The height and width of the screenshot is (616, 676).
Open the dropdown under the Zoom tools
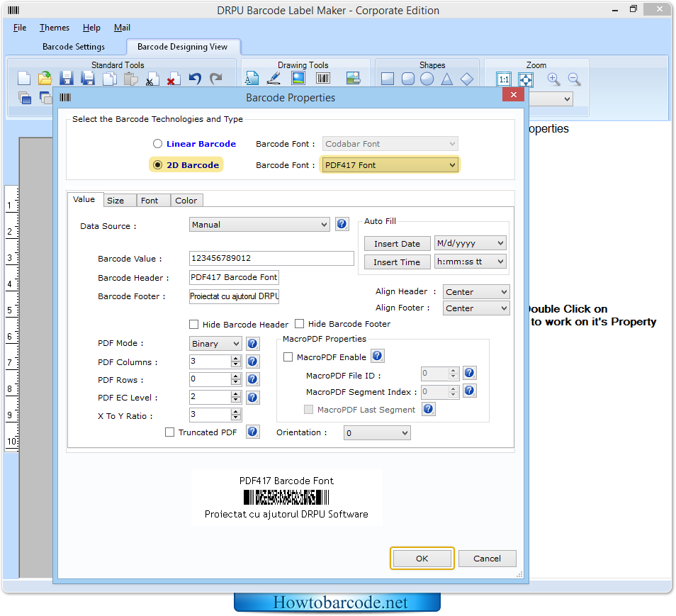(x=551, y=99)
